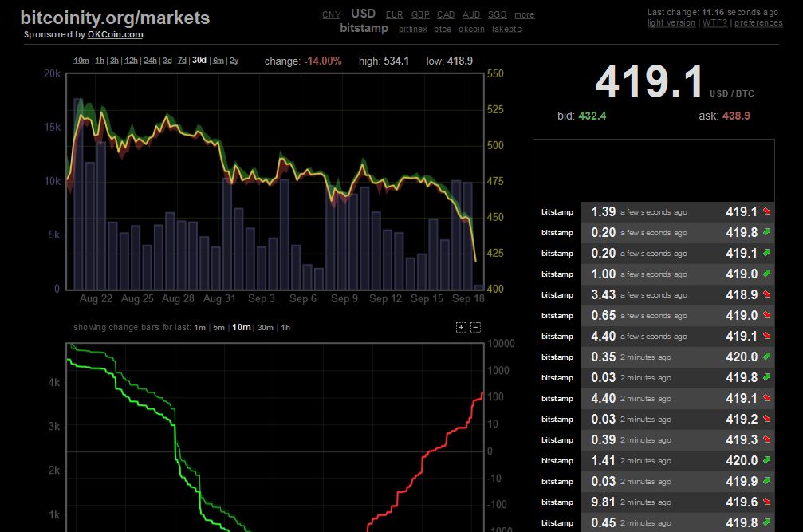The width and height of the screenshot is (803, 532).
Task: Select the 7d chart timespan
Action: coord(182,61)
